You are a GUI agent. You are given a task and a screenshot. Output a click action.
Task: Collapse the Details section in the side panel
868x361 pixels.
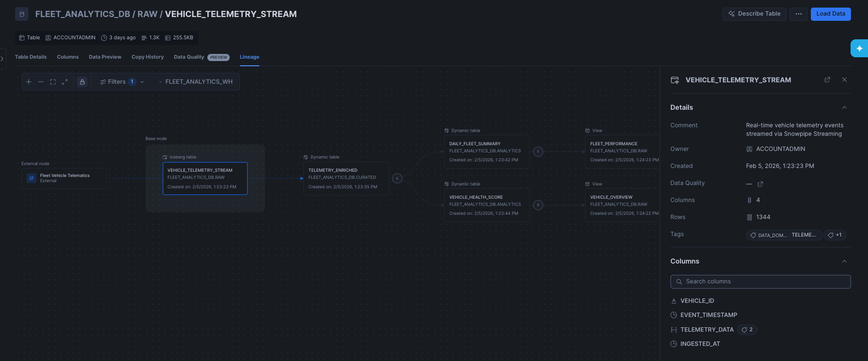[x=844, y=107]
